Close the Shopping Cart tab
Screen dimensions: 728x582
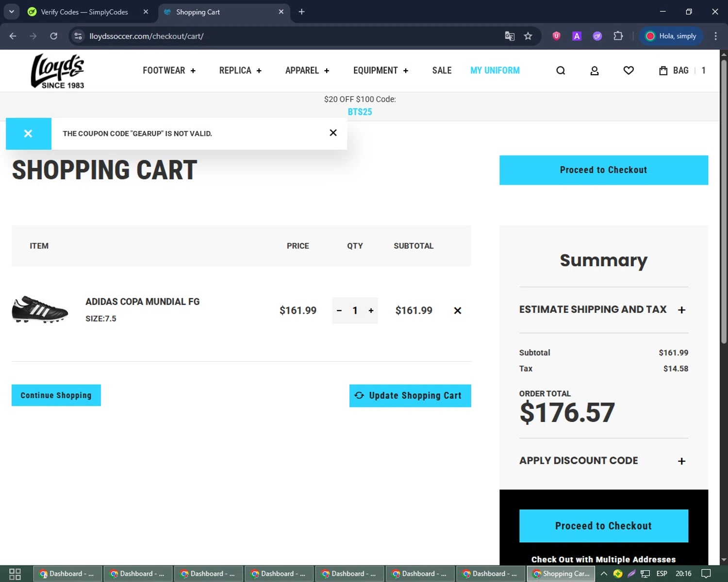[281, 12]
